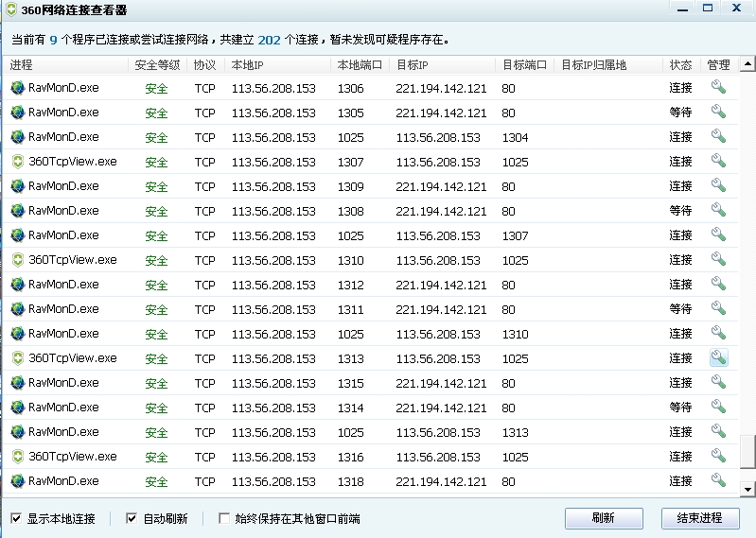Open the wrench for the row with target port 1307

(x=718, y=234)
